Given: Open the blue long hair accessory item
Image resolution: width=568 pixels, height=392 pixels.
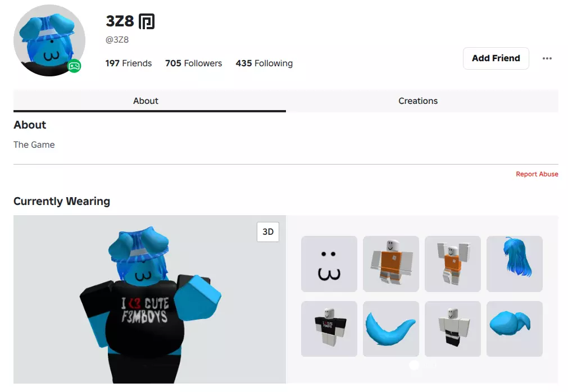Looking at the screenshot, I should (515, 264).
